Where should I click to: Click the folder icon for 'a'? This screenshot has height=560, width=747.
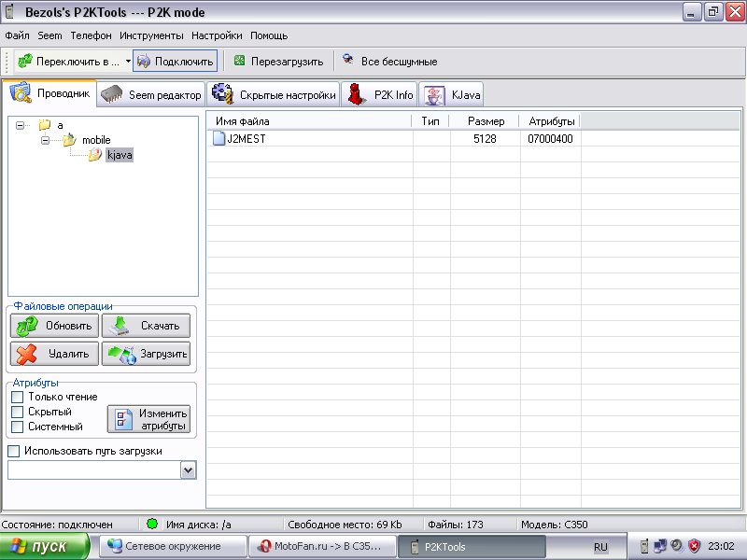[45, 125]
